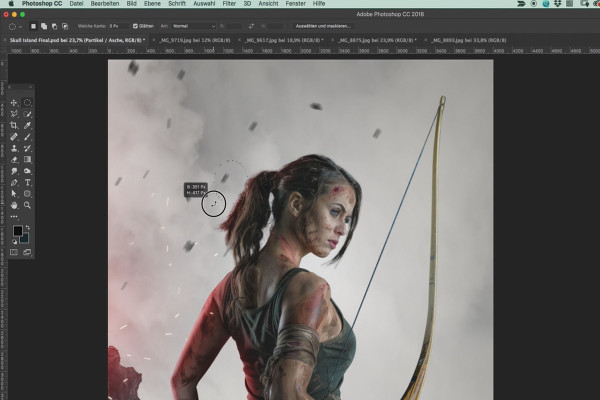The height and width of the screenshot is (400, 600).
Task: Select the Gradient tool
Action: 27,160
